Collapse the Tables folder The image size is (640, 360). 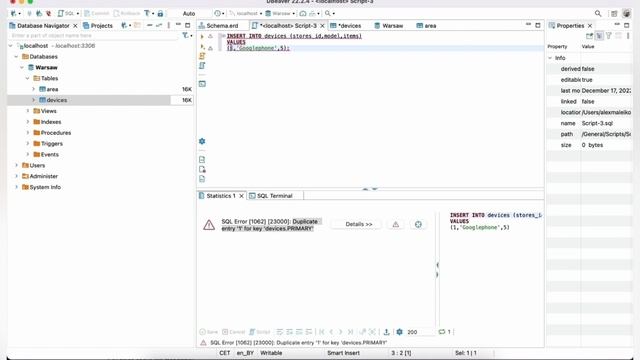click(x=28, y=78)
